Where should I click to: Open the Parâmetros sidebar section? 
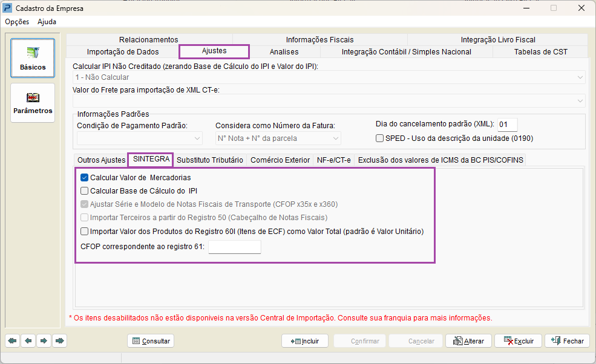coord(33,103)
